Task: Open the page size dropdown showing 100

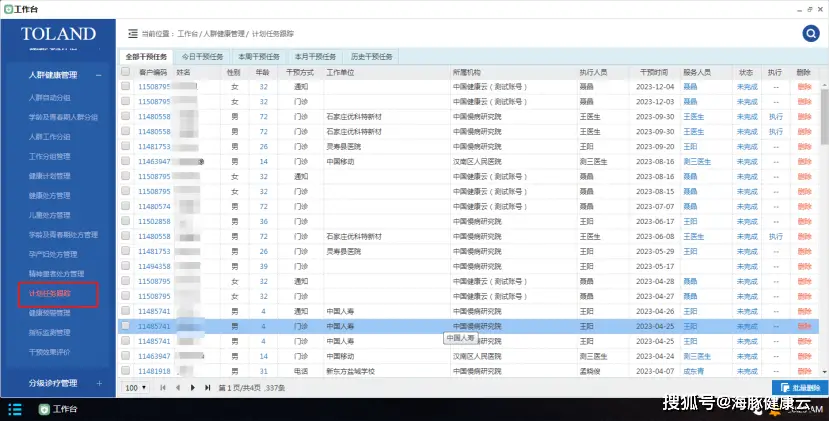Action: tap(136, 388)
